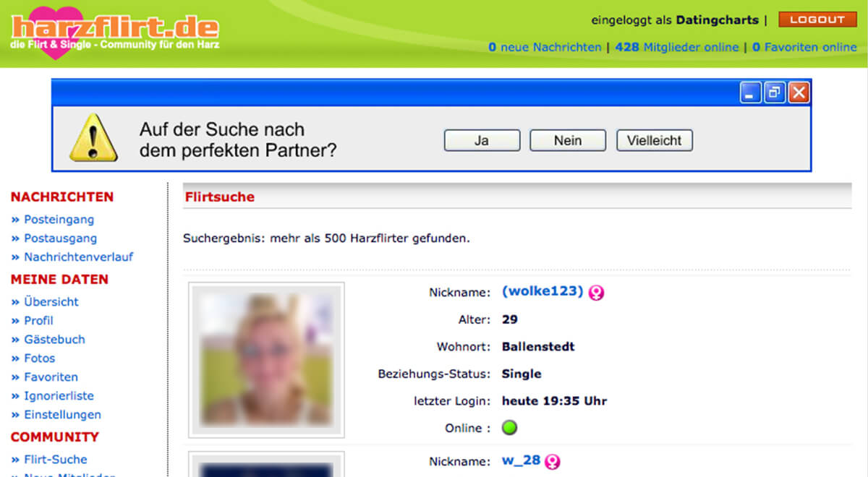Click the green online status indicator
This screenshot has width=868, height=477.
point(510,428)
